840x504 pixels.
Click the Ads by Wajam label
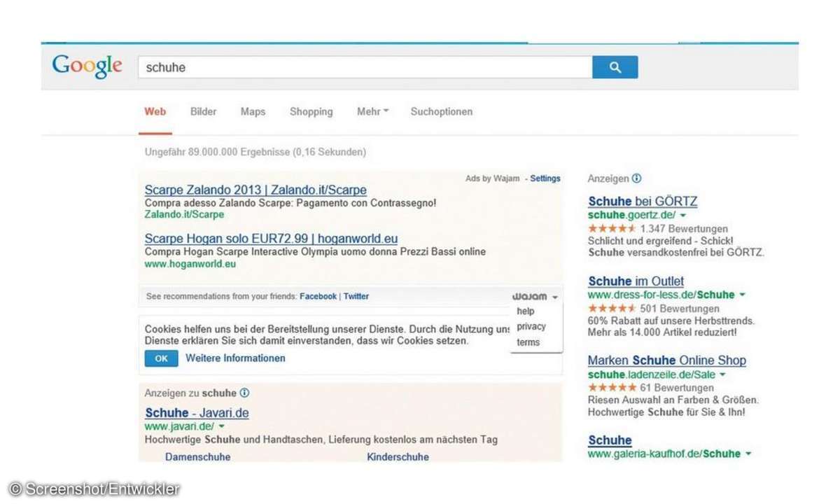tap(493, 178)
